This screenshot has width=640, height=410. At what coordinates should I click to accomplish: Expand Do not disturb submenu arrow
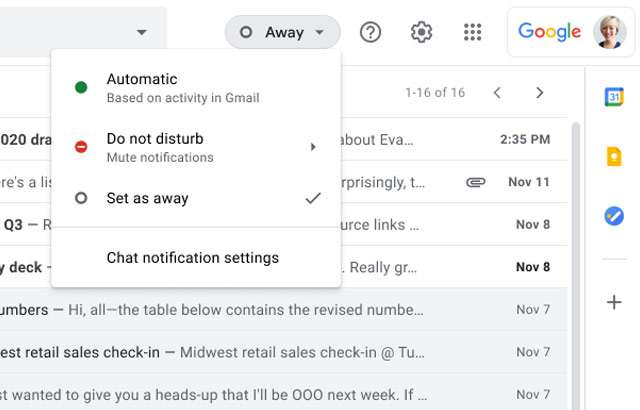(x=313, y=147)
